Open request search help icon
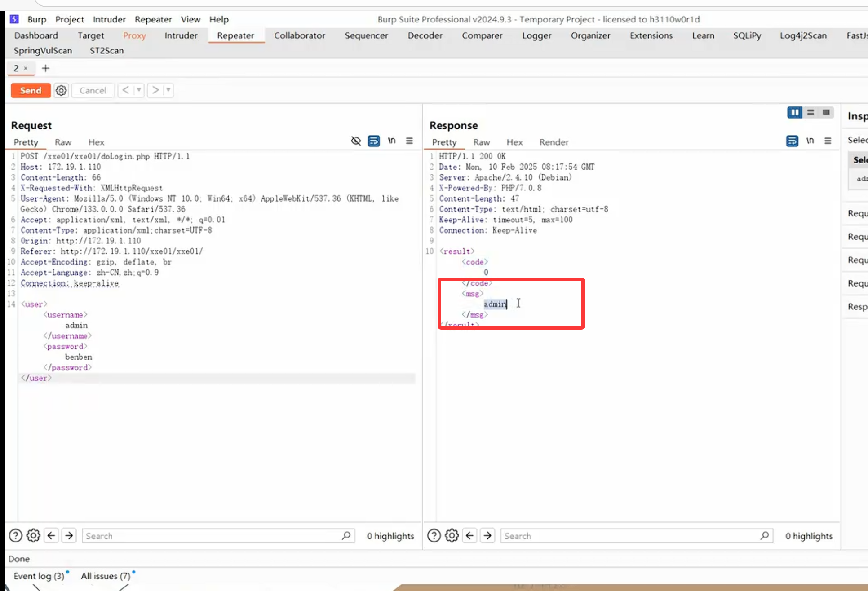 click(16, 535)
